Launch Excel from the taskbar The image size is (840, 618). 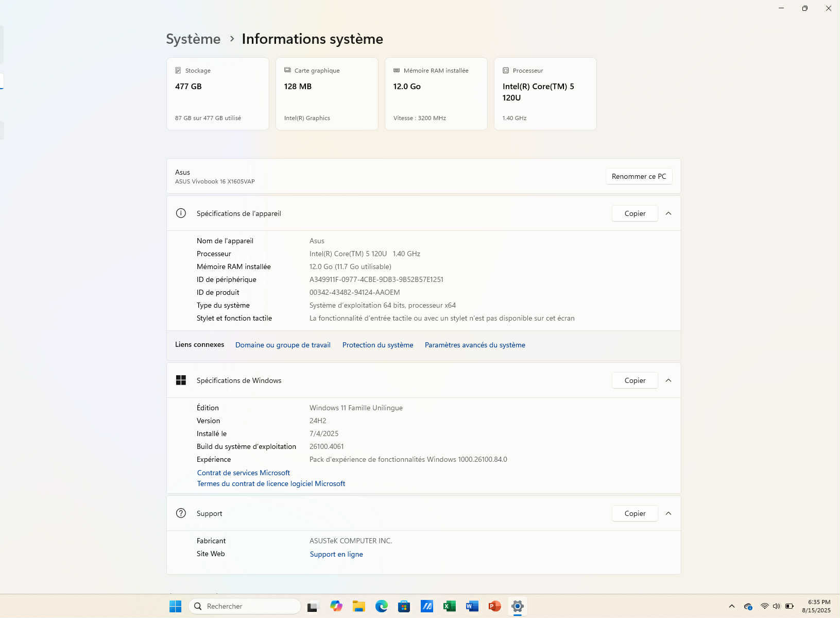[x=450, y=606]
